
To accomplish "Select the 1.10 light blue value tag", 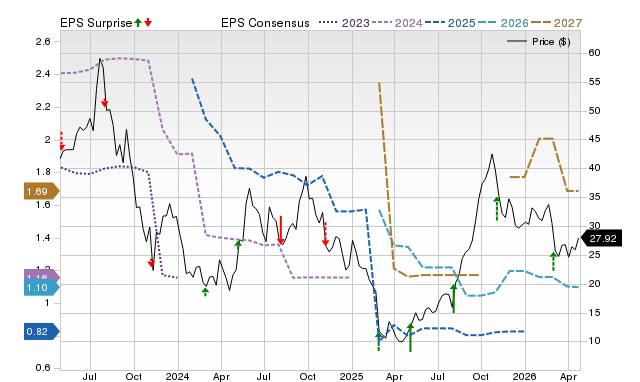I will (x=41, y=288).
